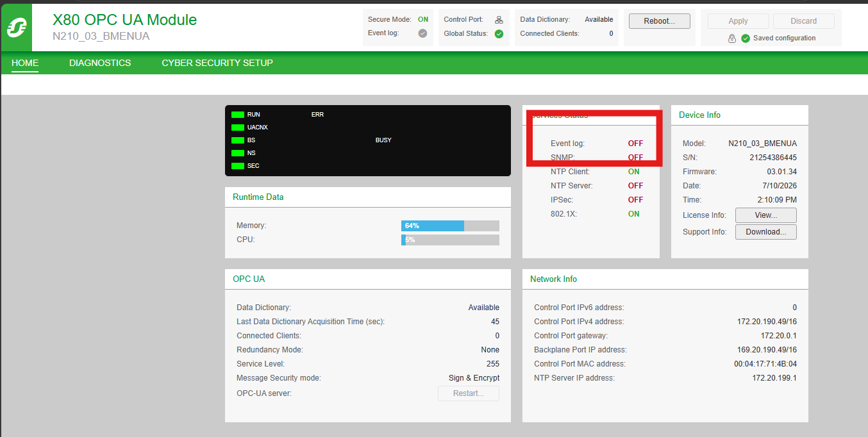Click the N210_03_BMENUA subtitle under the title
Screen dimensions: 868x437
(101, 37)
